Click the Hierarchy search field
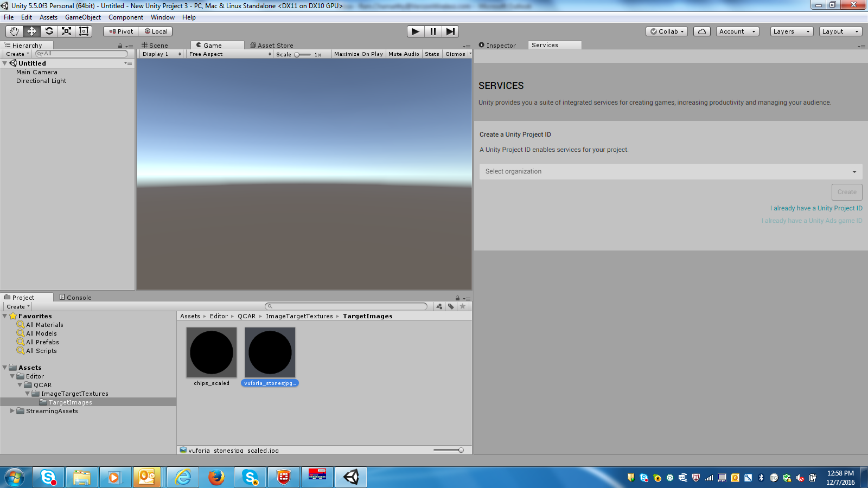The height and width of the screenshot is (488, 868). [x=81, y=54]
